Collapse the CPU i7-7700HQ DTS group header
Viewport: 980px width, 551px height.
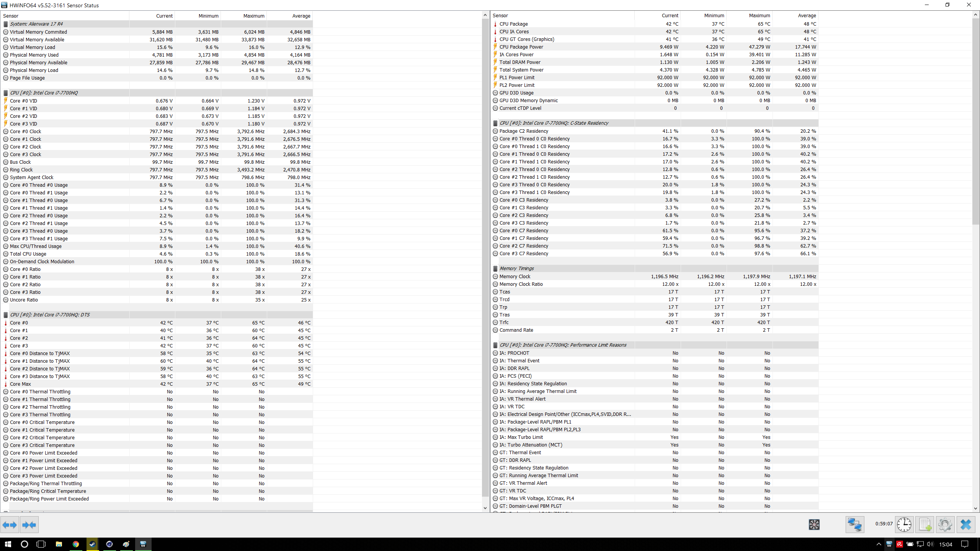[x=50, y=315]
